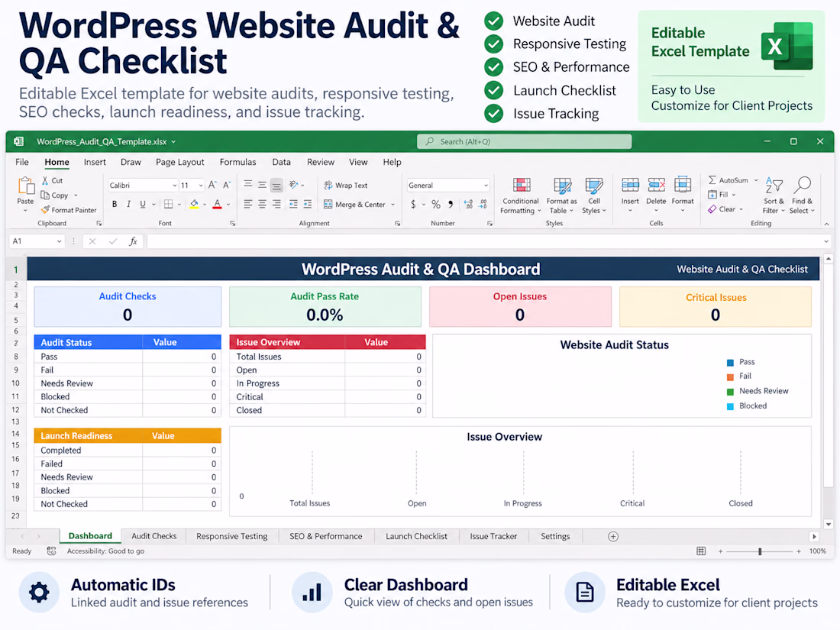Toggle Align Left
This screenshot has width=840, height=630.
[x=248, y=204]
